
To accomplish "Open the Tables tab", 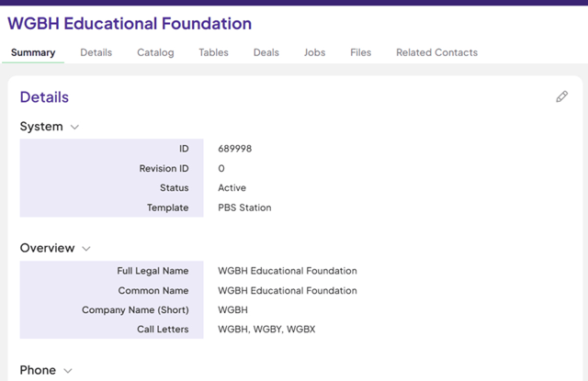I will (x=214, y=52).
